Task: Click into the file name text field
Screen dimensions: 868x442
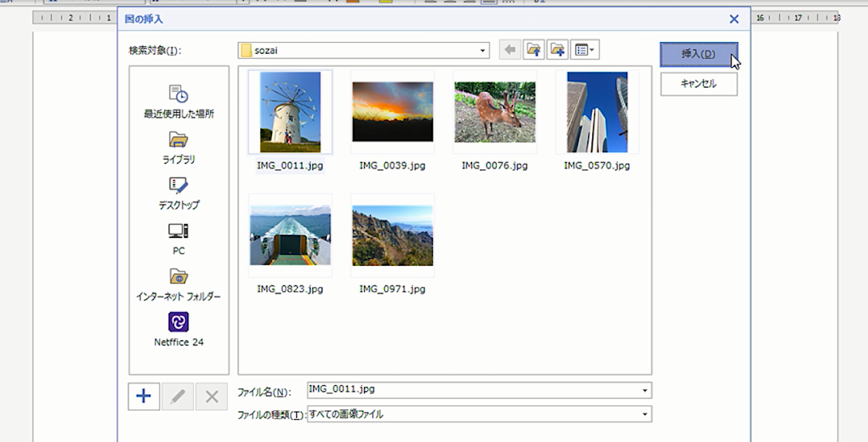Action: point(471,390)
